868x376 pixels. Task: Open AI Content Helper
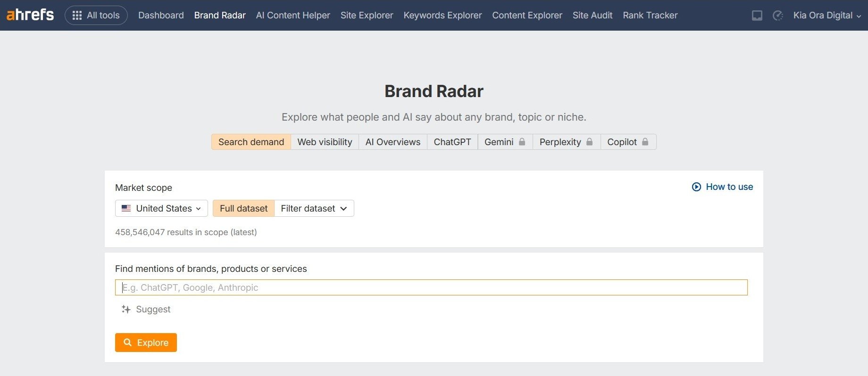(x=293, y=15)
